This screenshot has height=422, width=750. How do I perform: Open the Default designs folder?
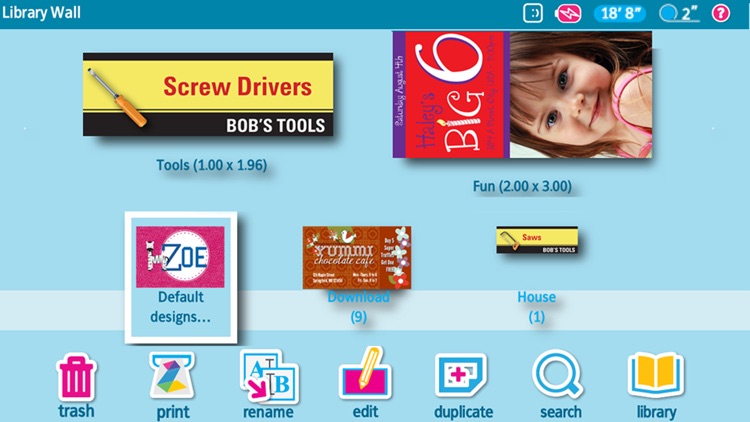(x=181, y=278)
